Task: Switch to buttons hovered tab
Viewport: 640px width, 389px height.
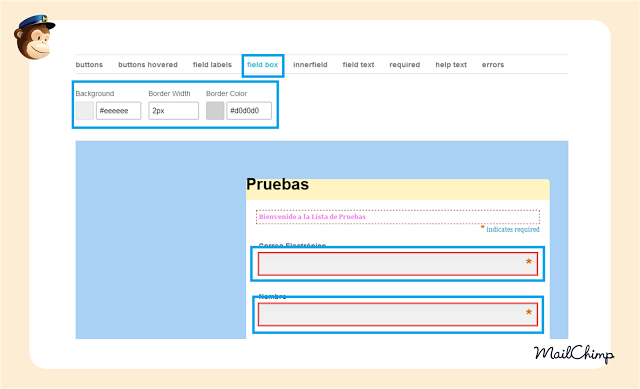Action: point(148,64)
